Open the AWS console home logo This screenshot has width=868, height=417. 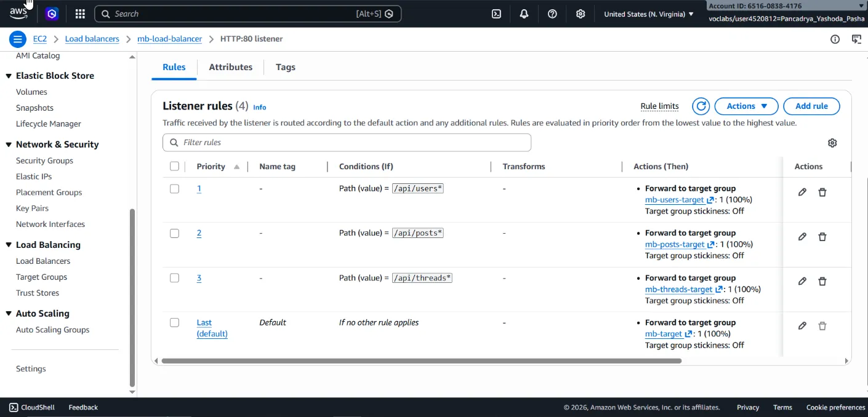[19, 13]
